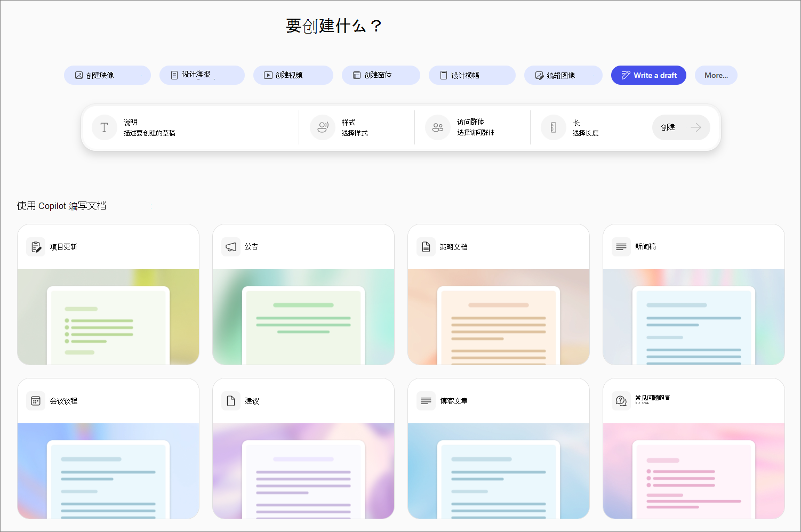Open the 公告 template preview
This screenshot has width=801, height=532.
pos(303,317)
